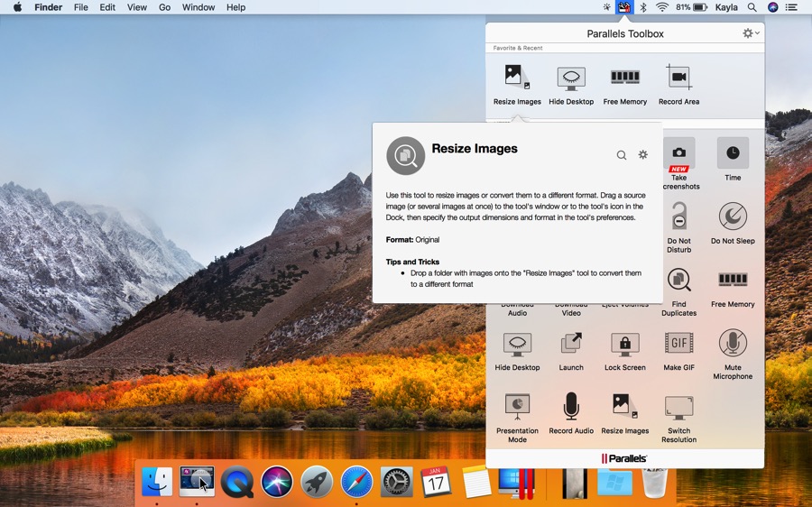Click the Trash in the Dock
The image size is (812, 507).
coord(654,484)
